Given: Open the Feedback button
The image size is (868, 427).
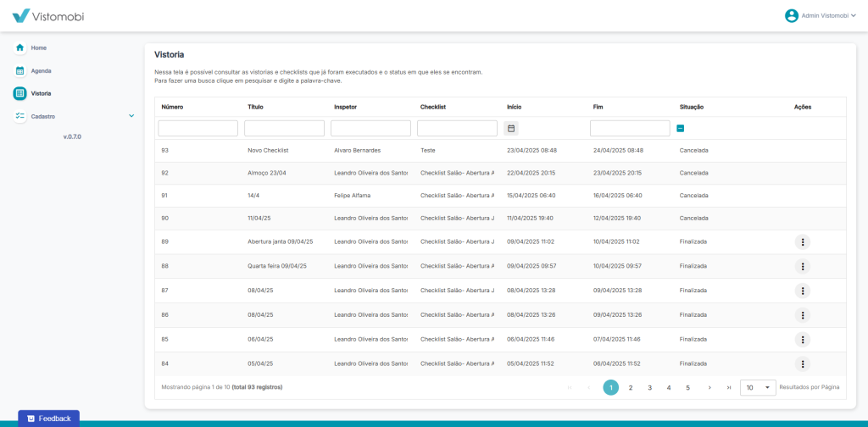Looking at the screenshot, I should pos(48,419).
